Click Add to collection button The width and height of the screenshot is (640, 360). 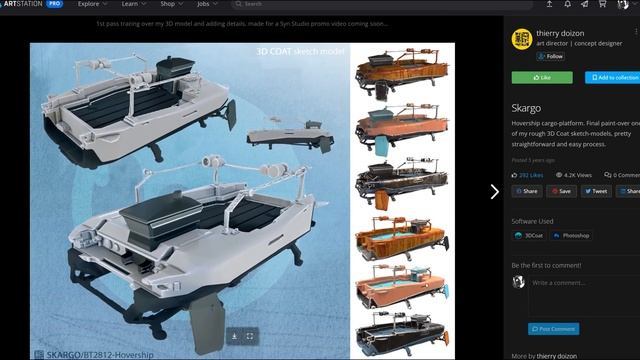coord(612,78)
